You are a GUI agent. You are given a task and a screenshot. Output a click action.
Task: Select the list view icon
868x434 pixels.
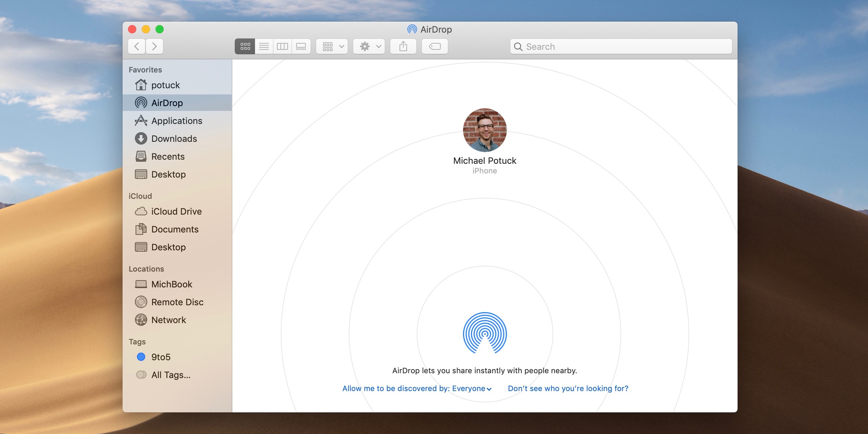[264, 46]
